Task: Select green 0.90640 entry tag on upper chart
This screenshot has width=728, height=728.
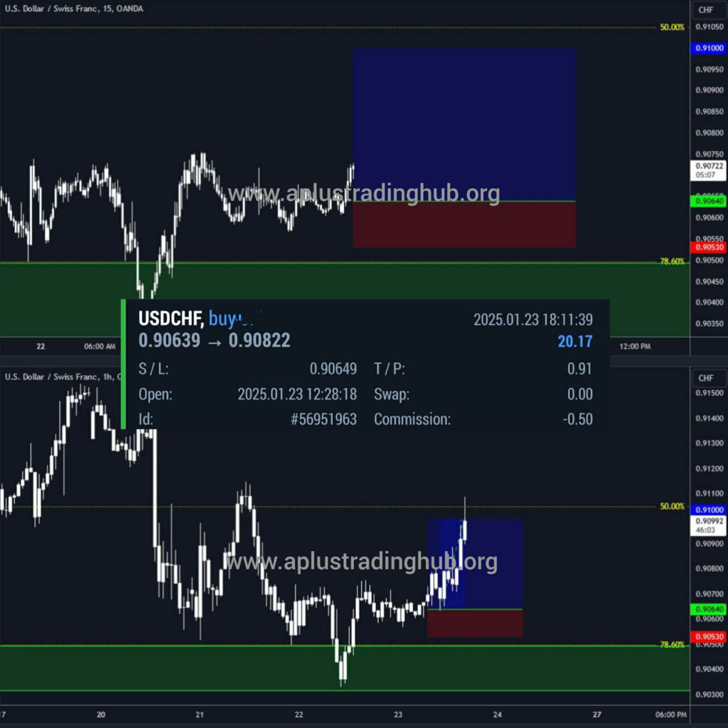Action: [x=709, y=201]
